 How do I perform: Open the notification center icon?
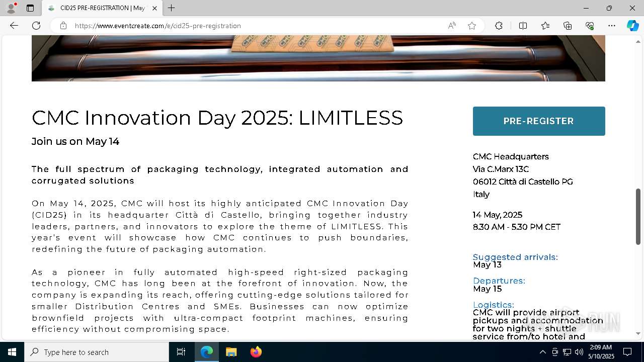[627, 352]
